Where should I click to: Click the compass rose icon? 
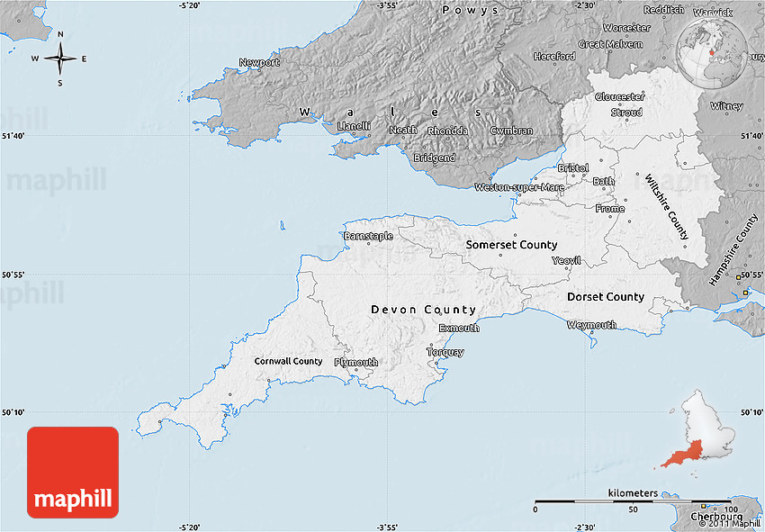60,59
